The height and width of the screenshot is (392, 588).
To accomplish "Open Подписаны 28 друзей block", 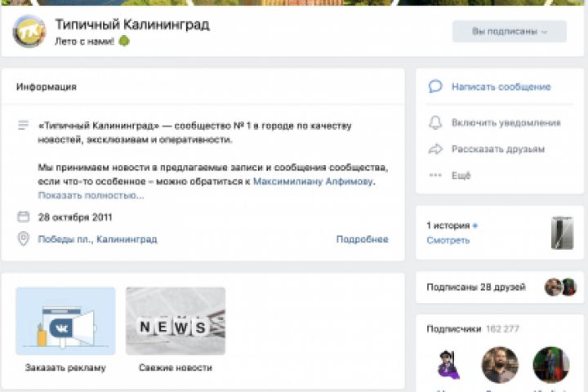I will point(500,287).
